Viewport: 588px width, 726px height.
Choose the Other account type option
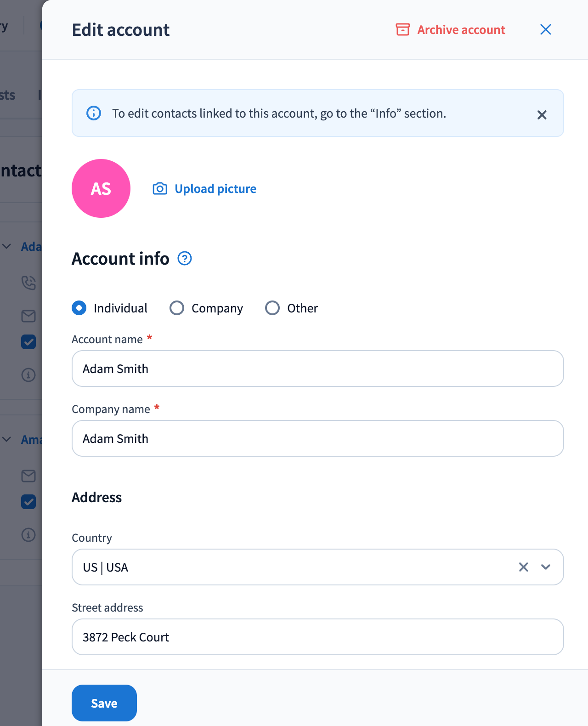(272, 308)
